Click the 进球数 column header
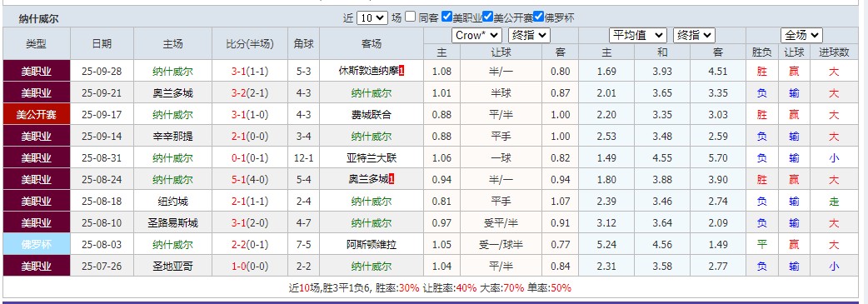Viewport: 868px width, 304px height. pos(834,52)
